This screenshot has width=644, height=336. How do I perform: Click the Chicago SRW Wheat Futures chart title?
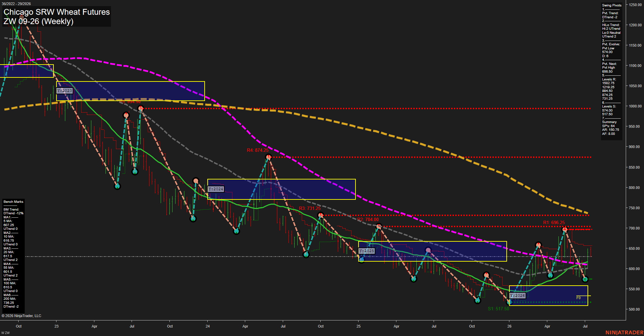[56, 12]
